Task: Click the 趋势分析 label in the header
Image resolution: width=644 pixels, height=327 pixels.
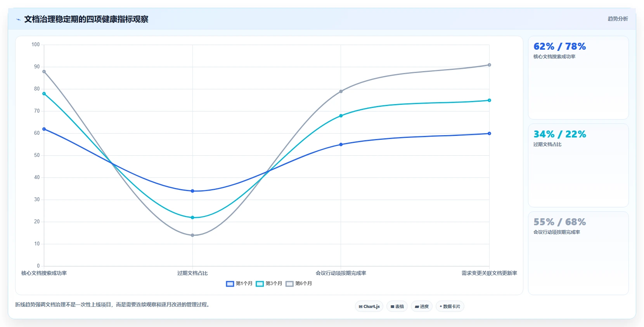Action: (x=618, y=19)
